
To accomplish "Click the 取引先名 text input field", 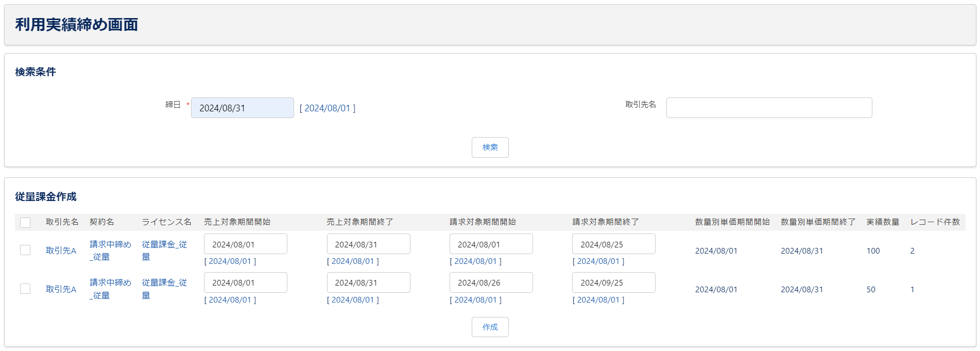I will pos(768,108).
